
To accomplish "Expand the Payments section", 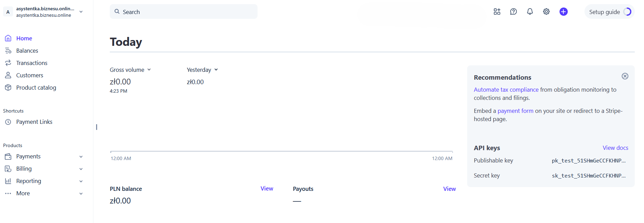I will (x=81, y=157).
